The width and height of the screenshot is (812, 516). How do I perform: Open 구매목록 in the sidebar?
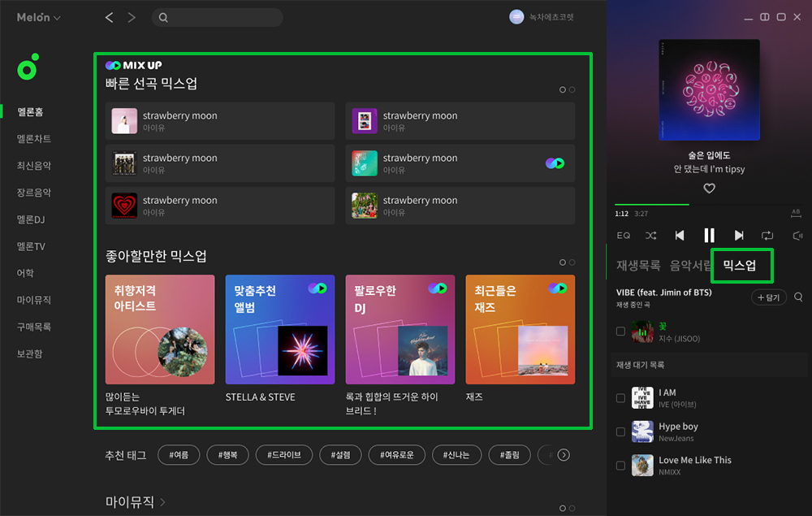point(33,327)
